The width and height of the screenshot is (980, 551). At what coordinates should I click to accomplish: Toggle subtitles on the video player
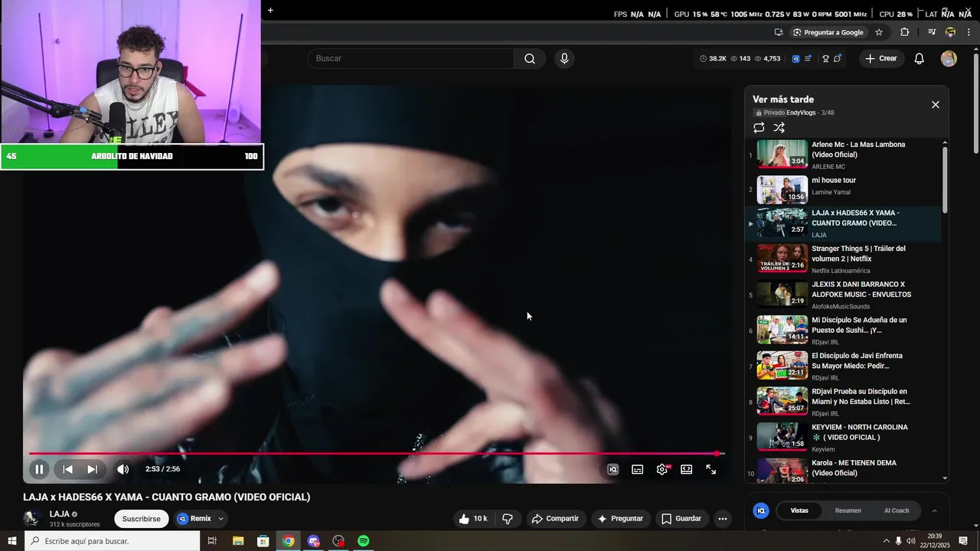[x=637, y=470]
